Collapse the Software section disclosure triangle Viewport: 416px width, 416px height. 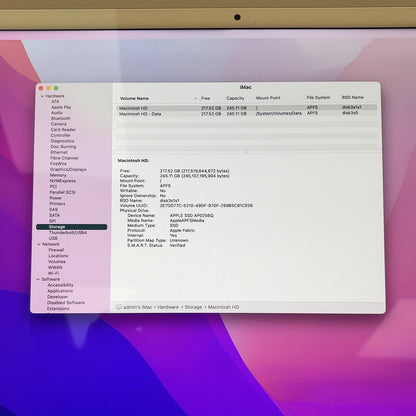pos(38,279)
